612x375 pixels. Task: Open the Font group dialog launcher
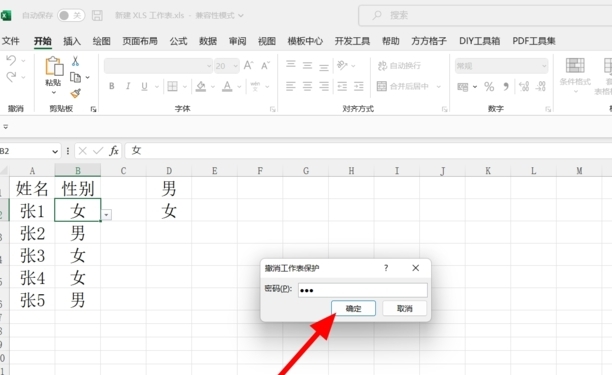click(x=272, y=110)
